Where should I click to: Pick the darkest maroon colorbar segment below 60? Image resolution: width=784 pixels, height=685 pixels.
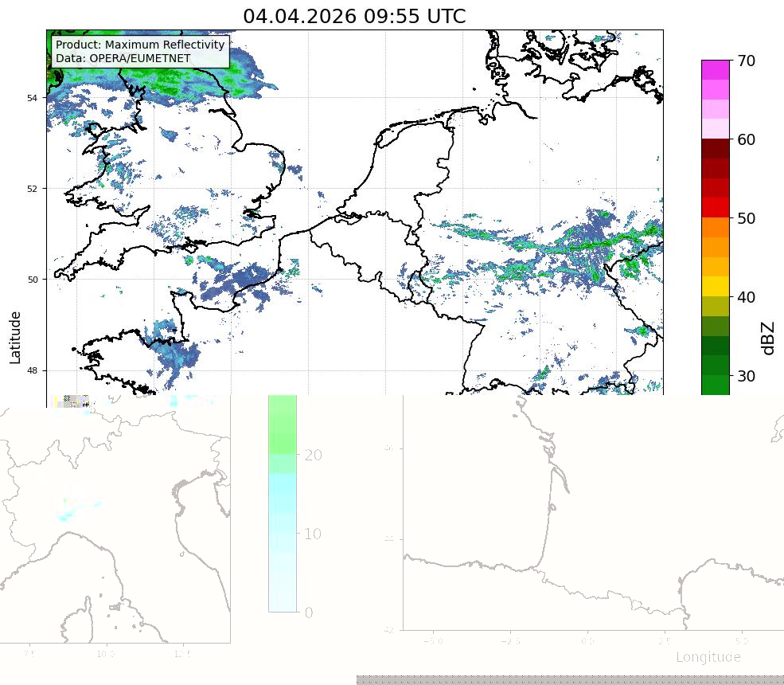(716, 149)
